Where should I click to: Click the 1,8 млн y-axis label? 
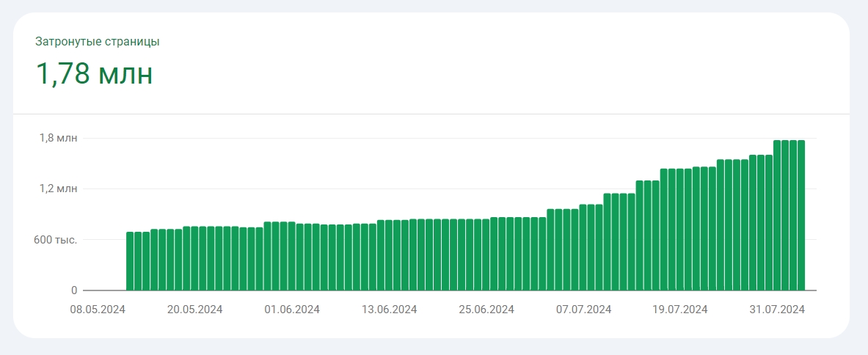tap(58, 138)
